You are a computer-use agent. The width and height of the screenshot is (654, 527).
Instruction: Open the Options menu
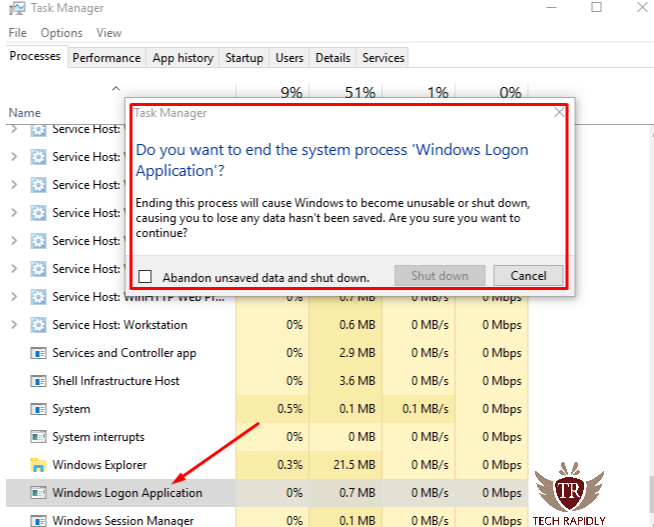tap(61, 33)
